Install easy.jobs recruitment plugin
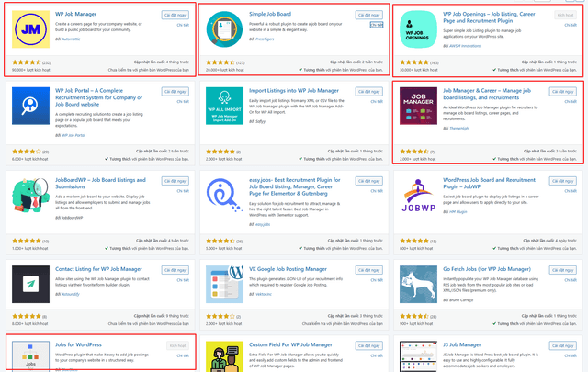This screenshot has height=372, width=588. tap(369, 181)
